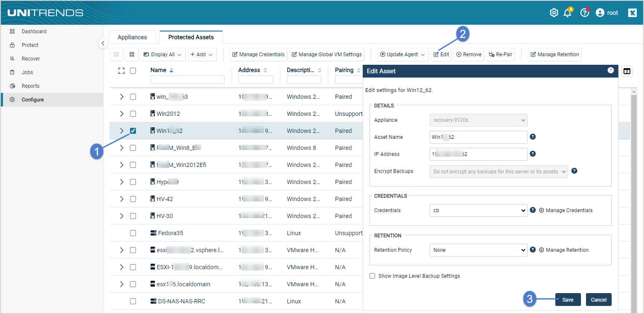Collapse the sidebar with the arrow button
The height and width of the screenshot is (314, 644).
[x=103, y=43]
